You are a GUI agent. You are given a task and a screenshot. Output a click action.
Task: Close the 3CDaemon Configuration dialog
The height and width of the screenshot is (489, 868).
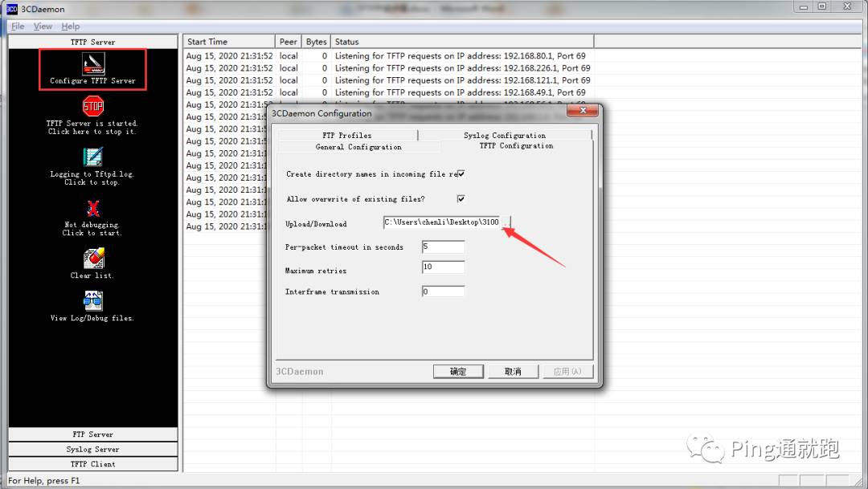tap(583, 111)
